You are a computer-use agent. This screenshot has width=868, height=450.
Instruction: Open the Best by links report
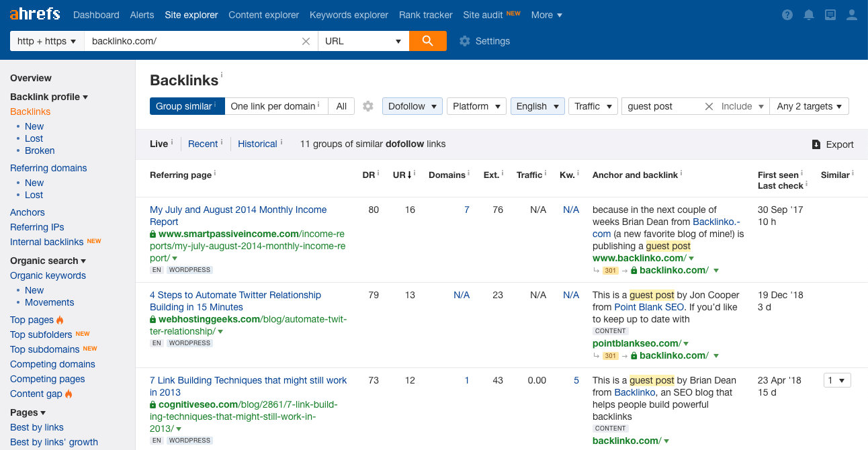point(37,427)
